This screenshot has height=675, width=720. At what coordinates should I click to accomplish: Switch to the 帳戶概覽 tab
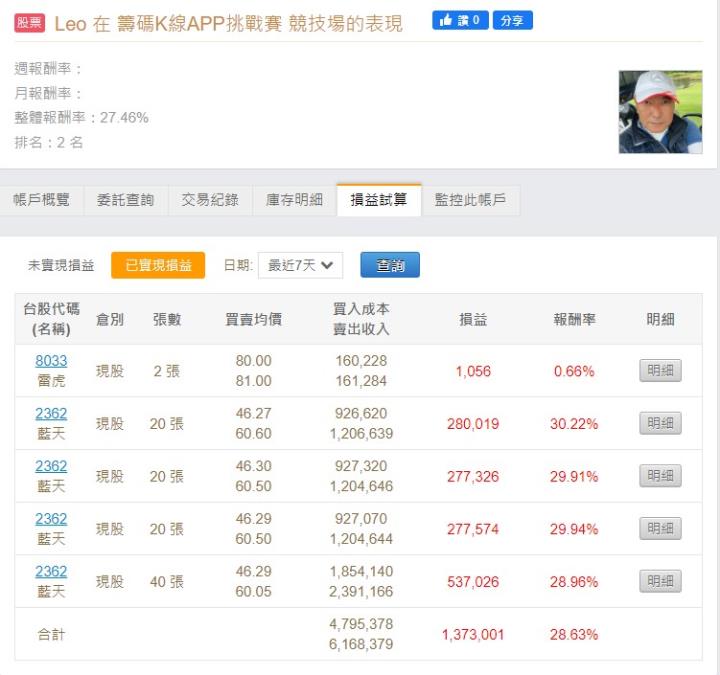point(41,200)
